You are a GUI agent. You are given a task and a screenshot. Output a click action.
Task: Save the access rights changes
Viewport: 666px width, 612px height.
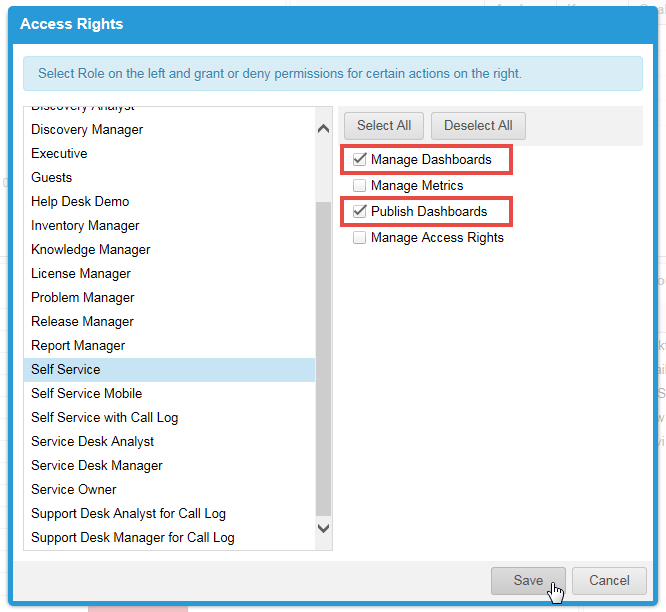528,581
